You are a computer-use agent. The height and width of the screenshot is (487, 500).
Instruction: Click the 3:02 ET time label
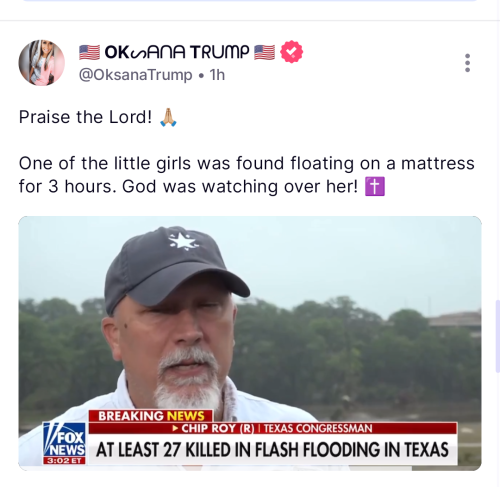point(64,461)
